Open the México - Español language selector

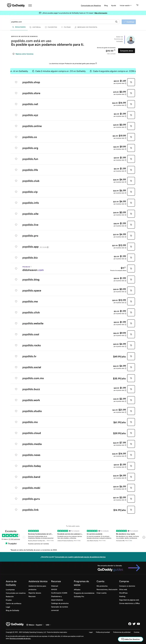35,625
